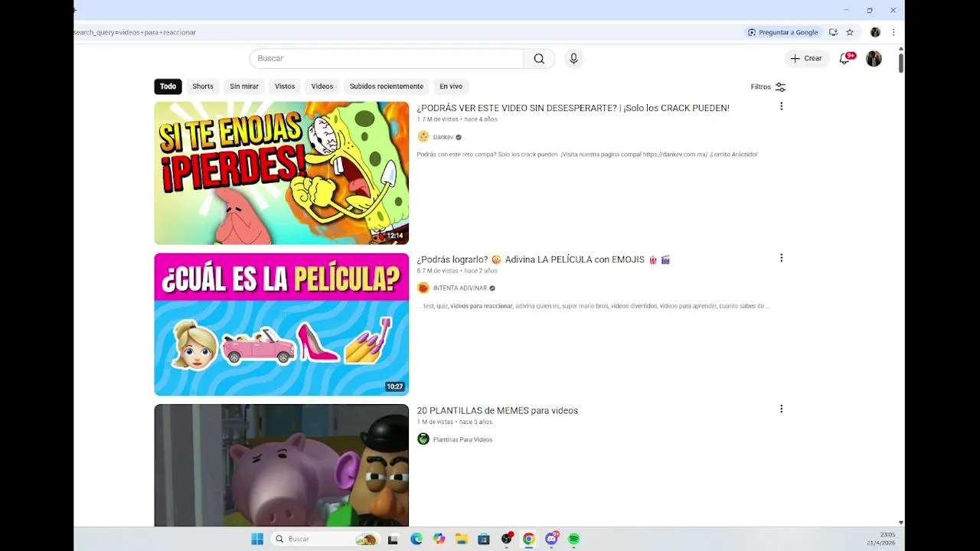Viewport: 980px width, 551px height.
Task: Click the install/cast icon next to the bookmark star
Action: pyautogui.click(x=833, y=32)
